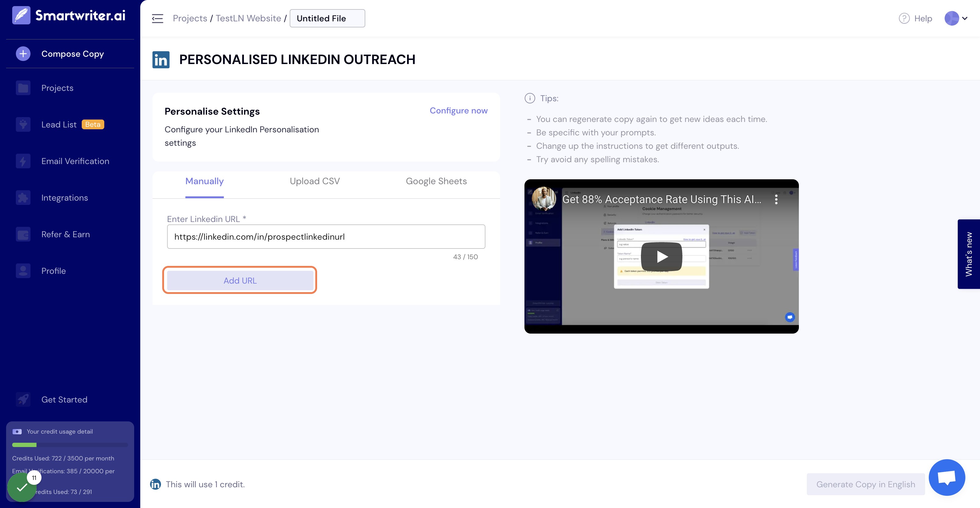Play the acceptance rate tutorial video
980x508 pixels.
pos(661,256)
